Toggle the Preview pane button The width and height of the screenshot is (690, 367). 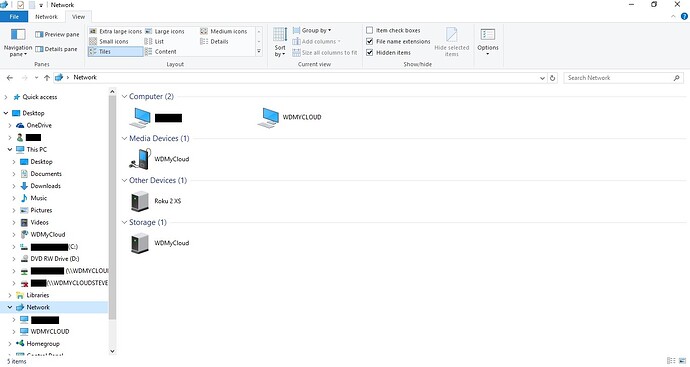click(x=57, y=34)
